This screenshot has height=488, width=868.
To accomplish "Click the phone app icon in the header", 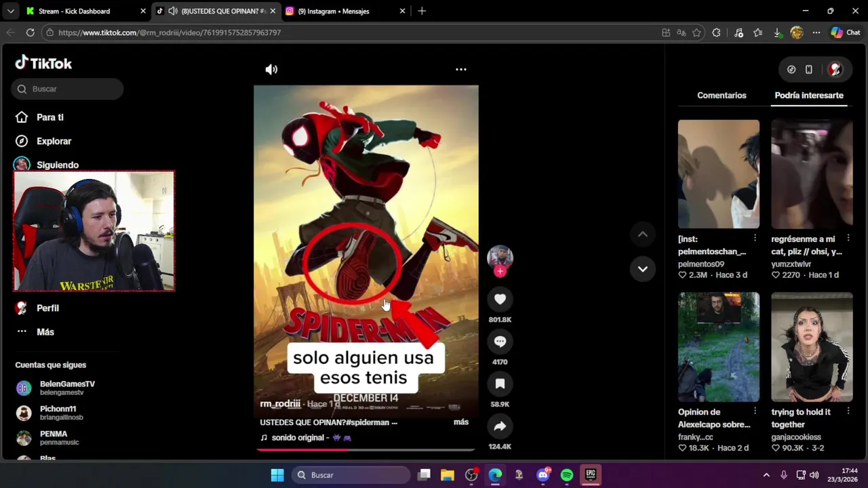I will (x=809, y=69).
